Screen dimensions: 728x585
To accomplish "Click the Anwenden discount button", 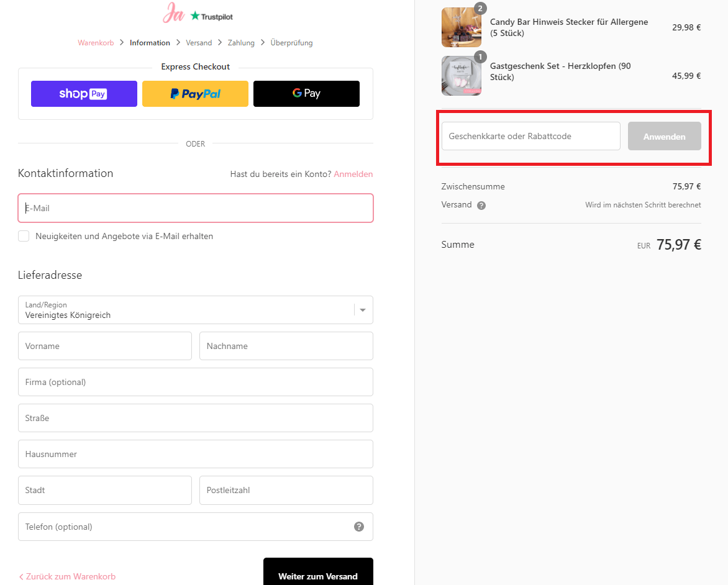I will (x=665, y=137).
